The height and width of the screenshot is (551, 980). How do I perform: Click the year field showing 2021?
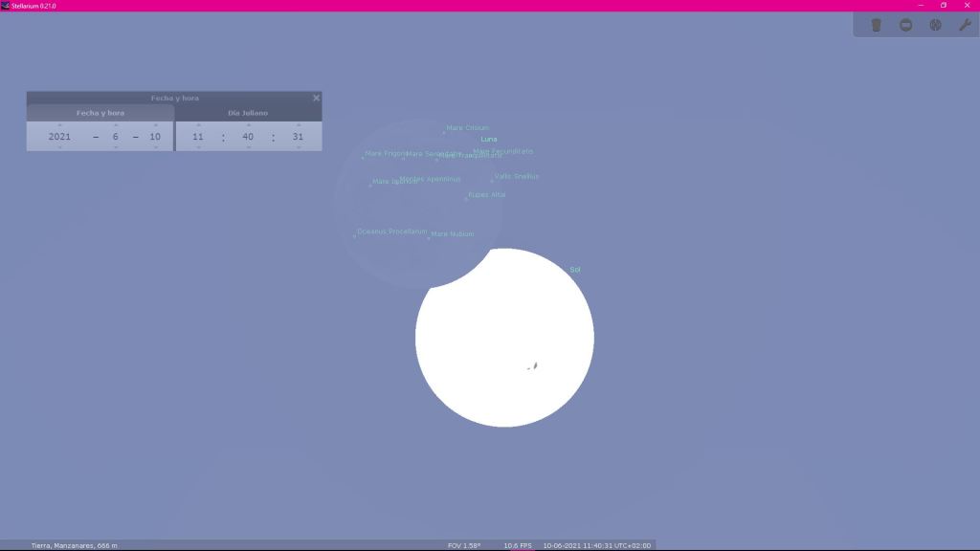[x=59, y=137]
